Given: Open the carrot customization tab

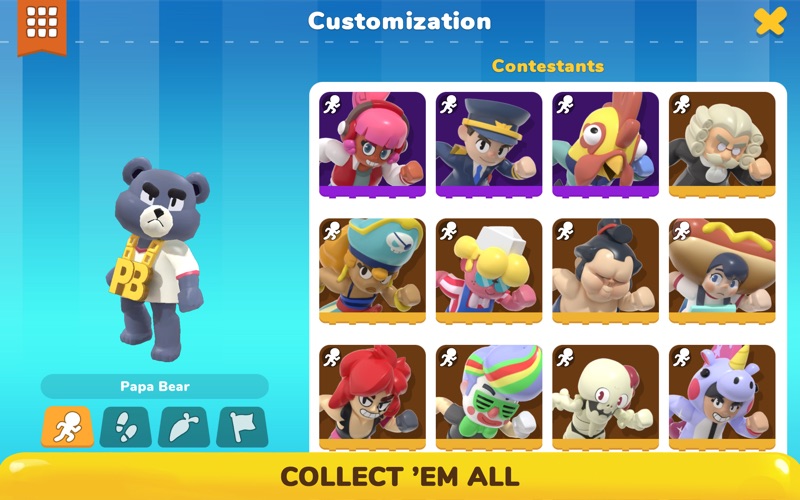Looking at the screenshot, I should coord(184,427).
